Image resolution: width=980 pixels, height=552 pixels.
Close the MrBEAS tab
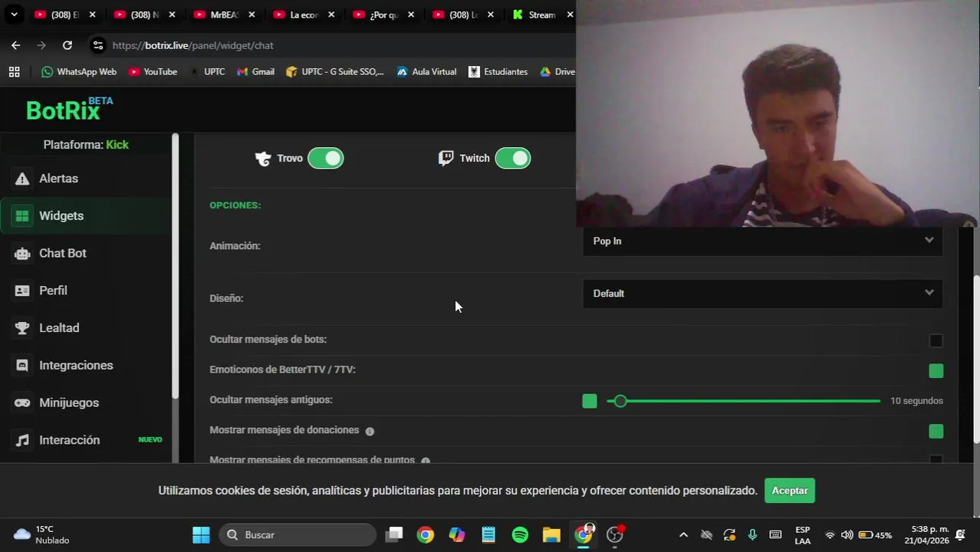[x=252, y=15]
